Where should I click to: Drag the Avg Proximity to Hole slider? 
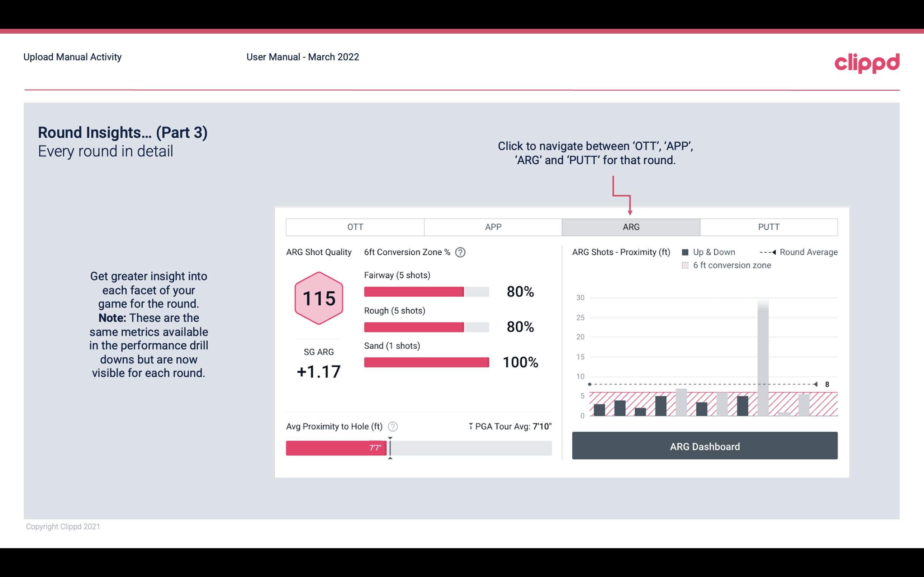coord(388,447)
